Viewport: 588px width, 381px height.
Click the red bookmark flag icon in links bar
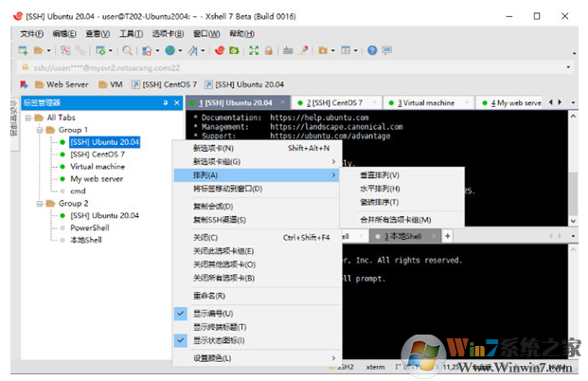click(x=24, y=84)
